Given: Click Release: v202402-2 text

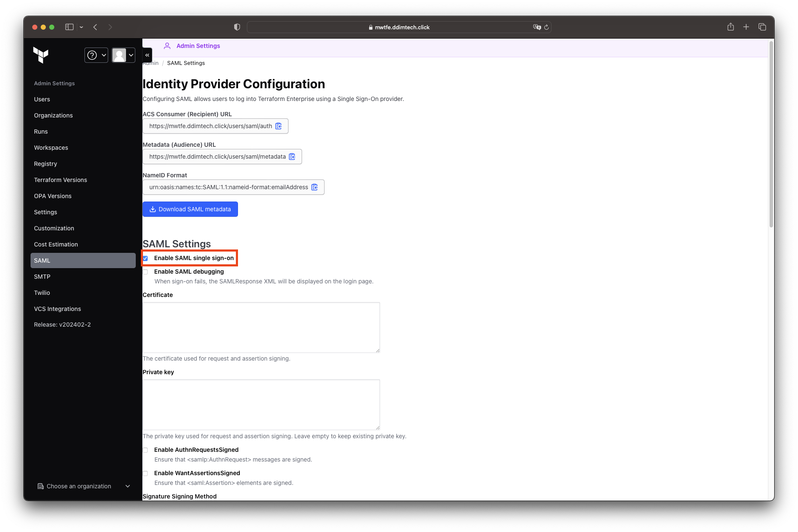Looking at the screenshot, I should [62, 325].
